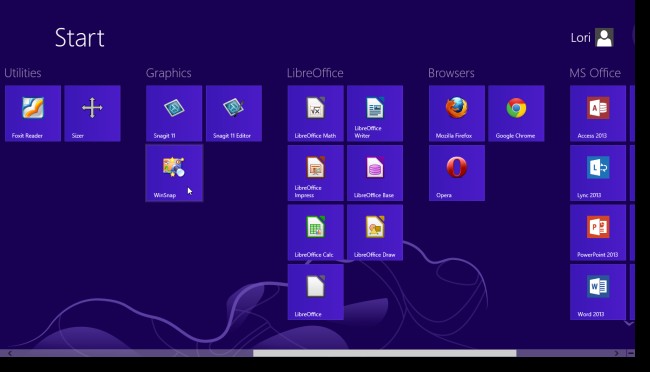Launch the Opera browser tile
This screenshot has width=650, height=372.
(x=457, y=173)
